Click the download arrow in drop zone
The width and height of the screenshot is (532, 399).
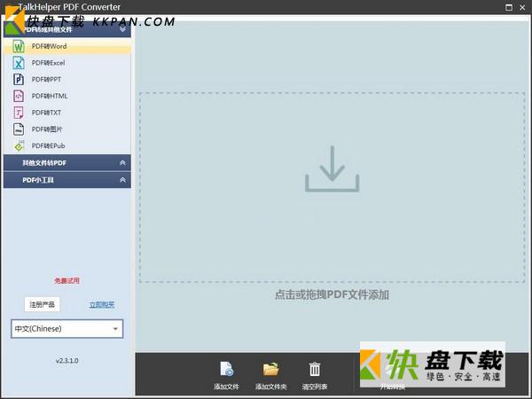[x=332, y=169]
